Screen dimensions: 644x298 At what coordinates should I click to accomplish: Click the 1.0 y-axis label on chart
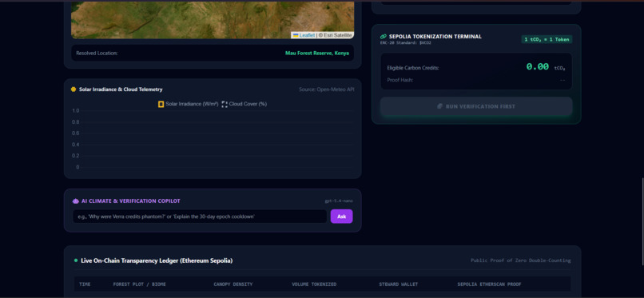pos(76,111)
